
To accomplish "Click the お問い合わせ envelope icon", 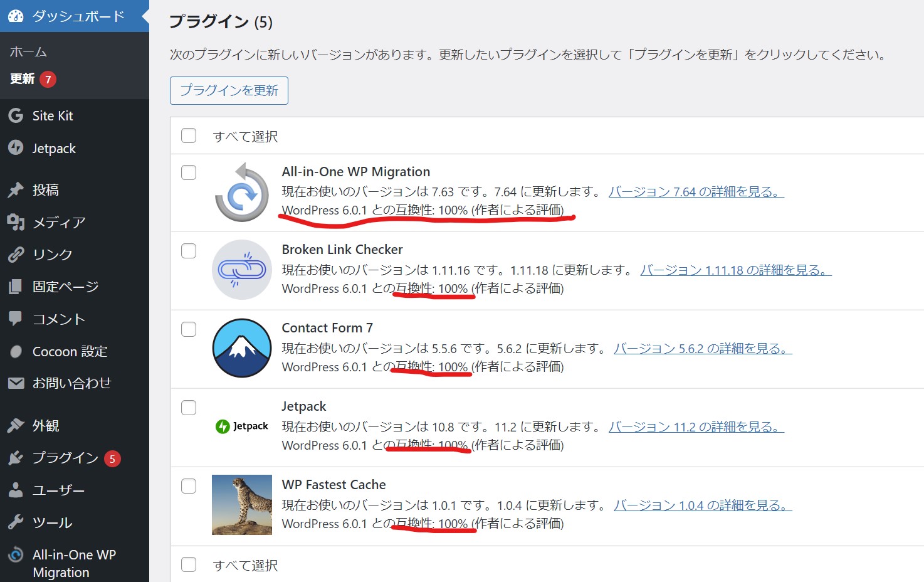I will (16, 383).
